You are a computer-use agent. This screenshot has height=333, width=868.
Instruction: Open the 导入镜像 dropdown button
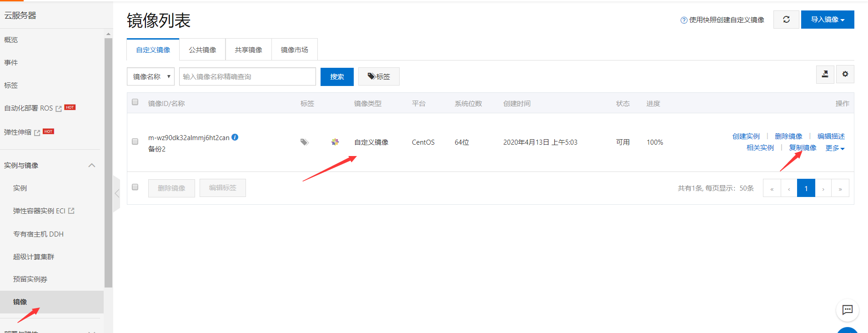coord(828,20)
